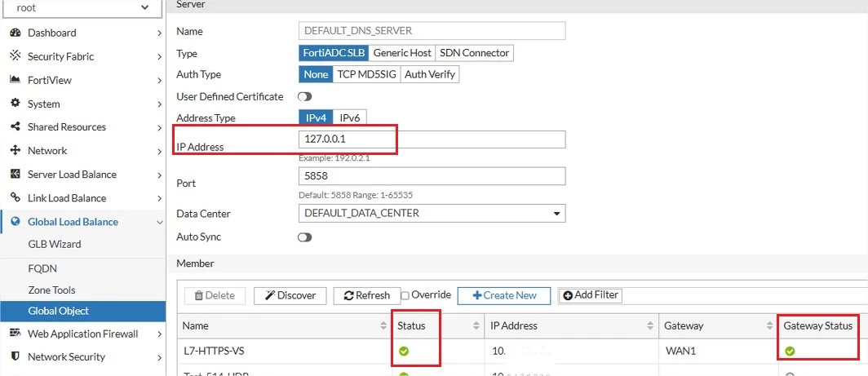
Task: Expand the Security Fabric chevron
Action: tap(159, 56)
